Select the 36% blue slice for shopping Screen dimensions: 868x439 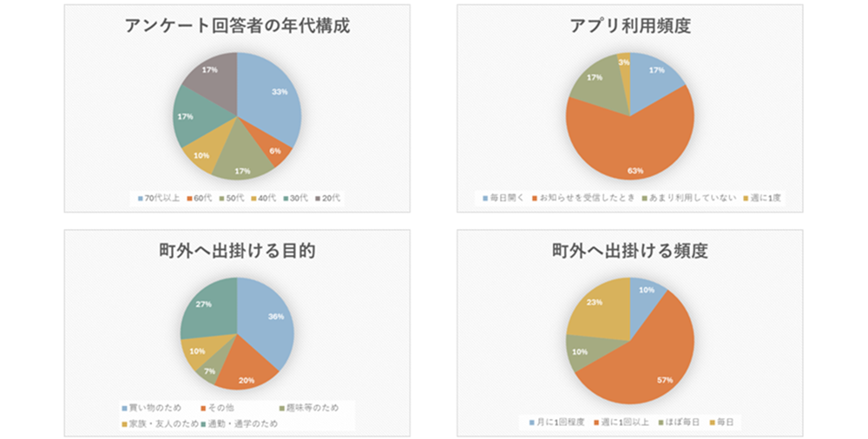267,321
